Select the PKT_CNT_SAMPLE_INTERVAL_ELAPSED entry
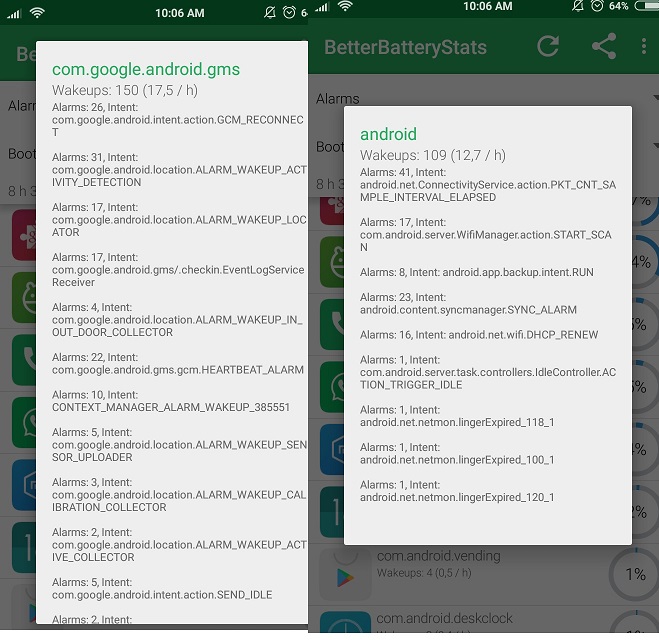 click(488, 185)
